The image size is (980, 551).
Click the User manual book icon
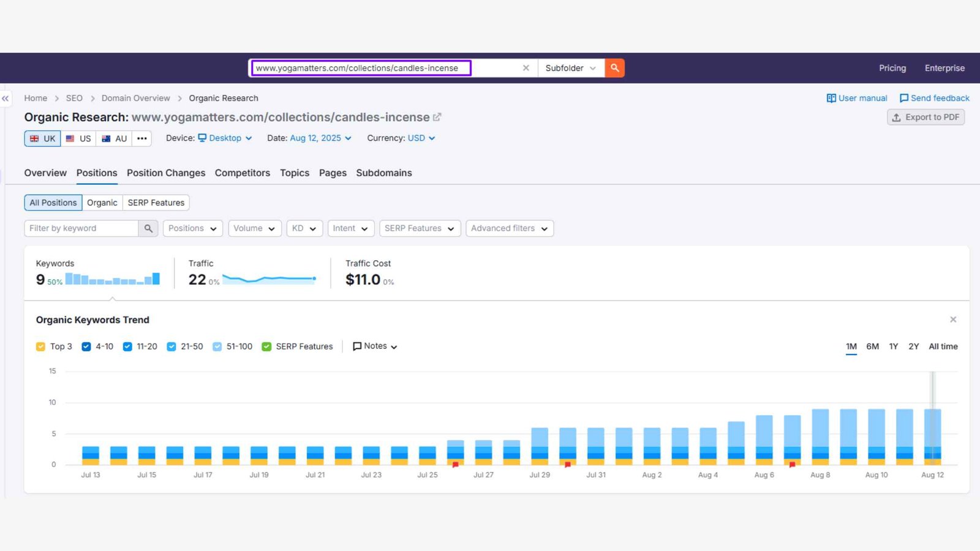click(x=831, y=98)
